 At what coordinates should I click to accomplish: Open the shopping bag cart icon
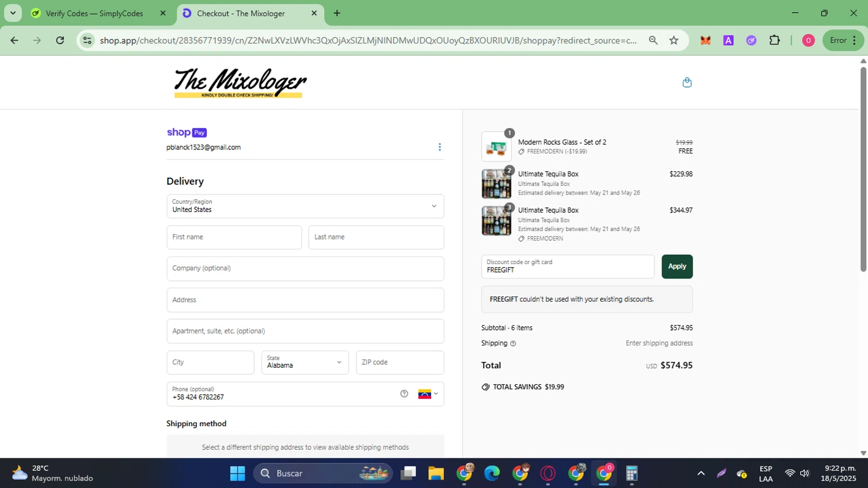(687, 82)
